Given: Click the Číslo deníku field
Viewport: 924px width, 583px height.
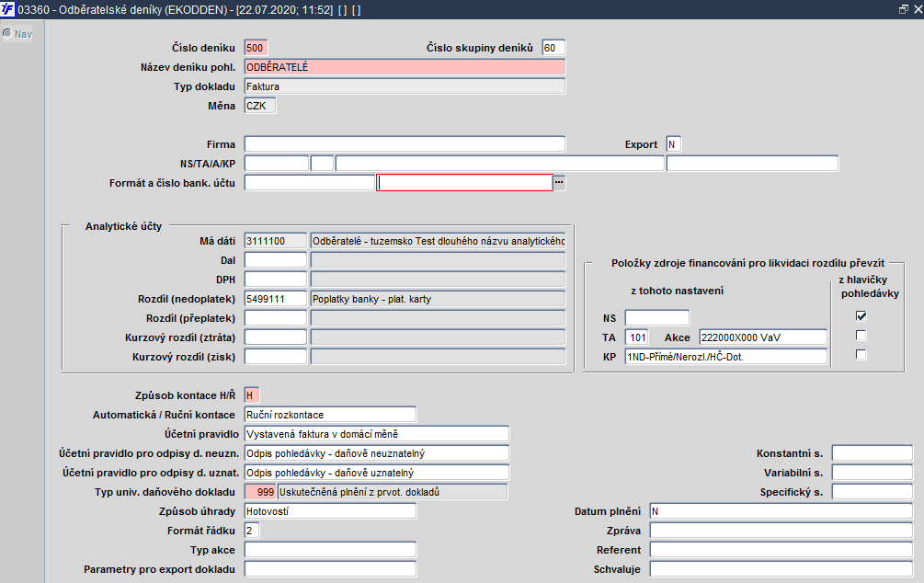Looking at the screenshot, I should (256, 48).
